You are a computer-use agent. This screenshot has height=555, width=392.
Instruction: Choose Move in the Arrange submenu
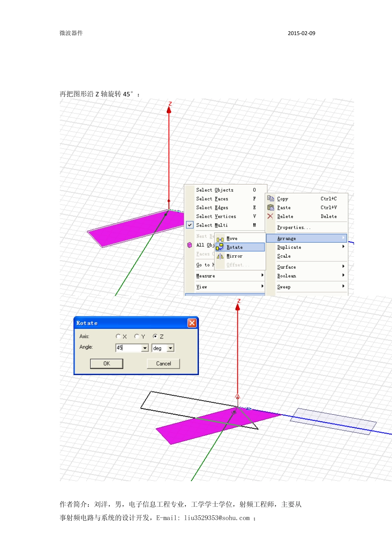240,239
